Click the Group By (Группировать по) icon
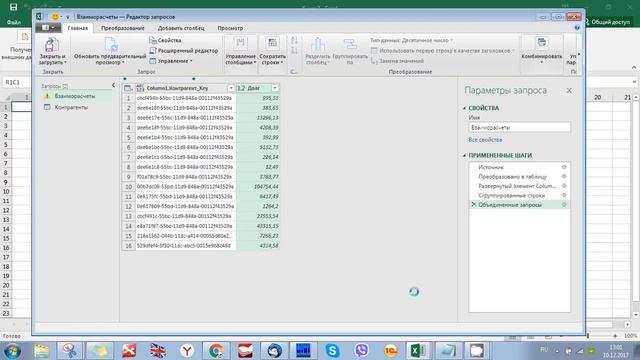This screenshot has width=640, height=360. point(350,44)
